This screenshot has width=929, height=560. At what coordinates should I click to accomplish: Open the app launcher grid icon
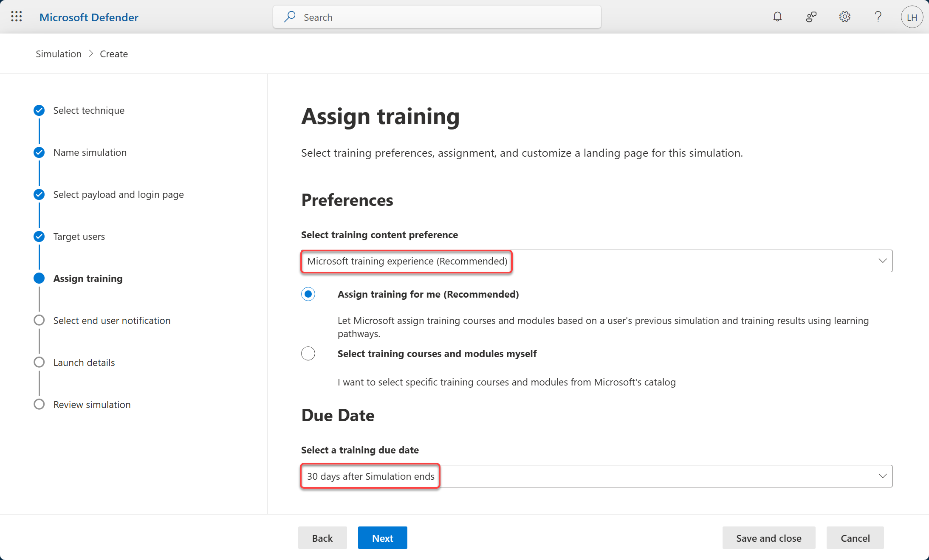click(x=17, y=17)
